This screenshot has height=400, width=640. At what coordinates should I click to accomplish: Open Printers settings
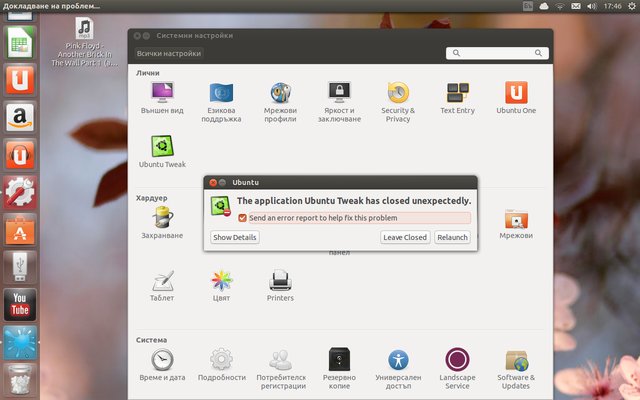tap(280, 286)
